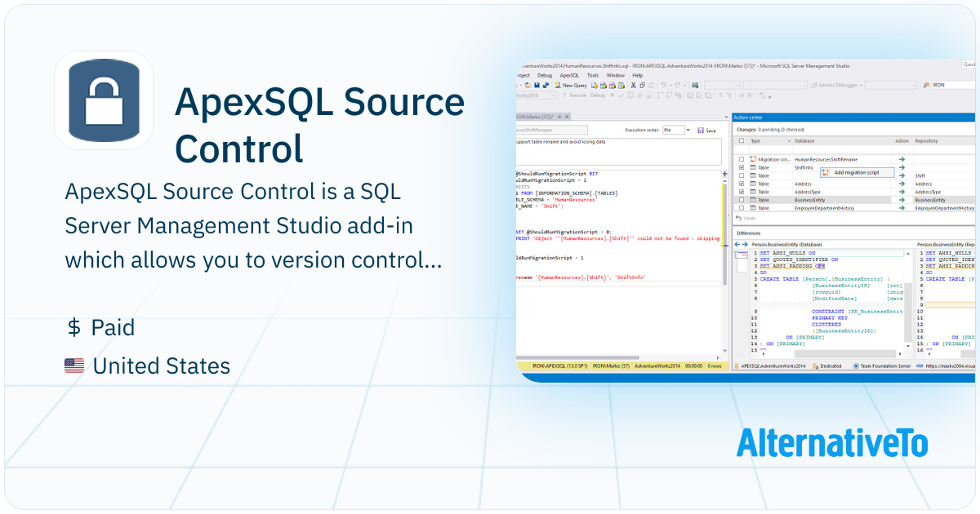Click the migration script name input field
Viewport: 980px width, 514px height.
tap(552, 130)
